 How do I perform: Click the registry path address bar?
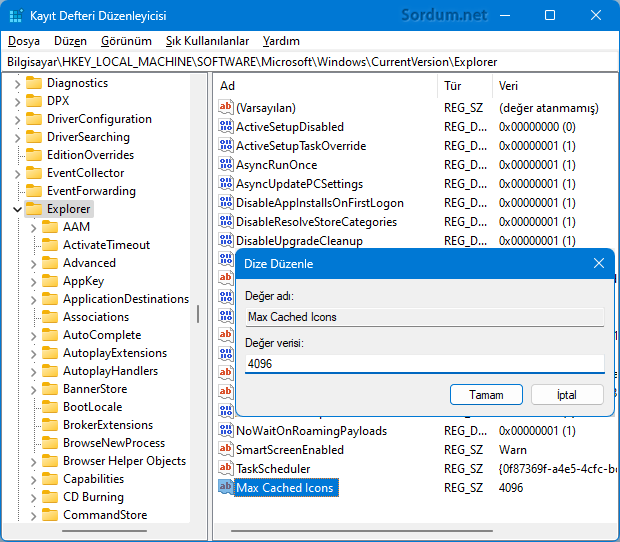[310, 62]
